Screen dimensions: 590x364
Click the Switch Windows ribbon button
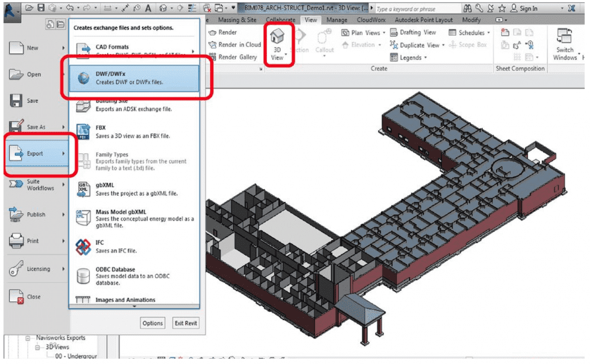pyautogui.click(x=565, y=44)
